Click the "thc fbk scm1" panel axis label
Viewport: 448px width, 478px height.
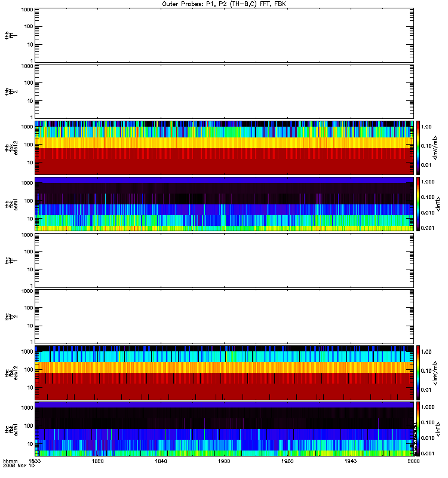pyautogui.click(x=11, y=429)
